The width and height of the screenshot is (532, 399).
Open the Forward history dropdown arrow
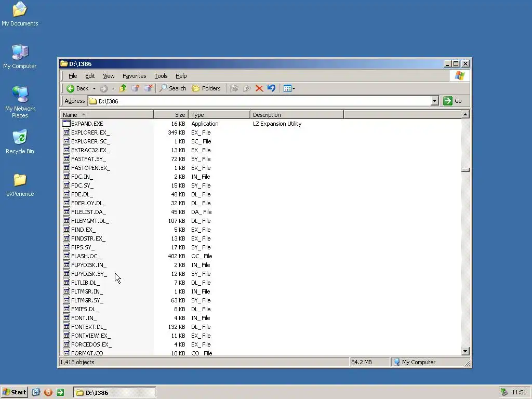tap(113, 88)
